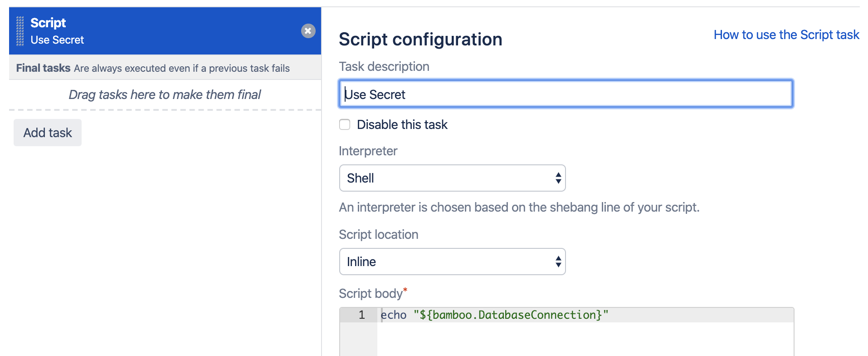Select line number 1 in script gutter
This screenshot has width=868, height=356.
(x=361, y=315)
